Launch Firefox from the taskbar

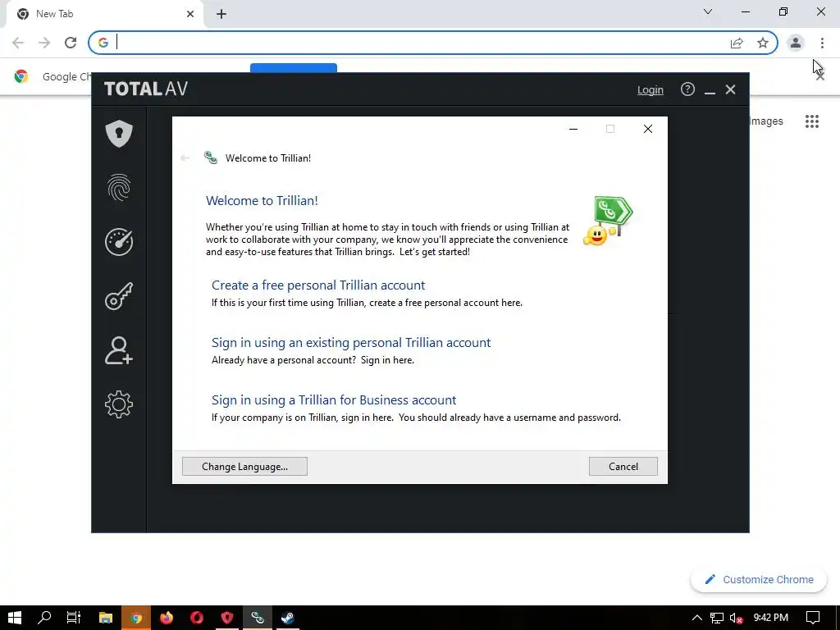coord(167,618)
